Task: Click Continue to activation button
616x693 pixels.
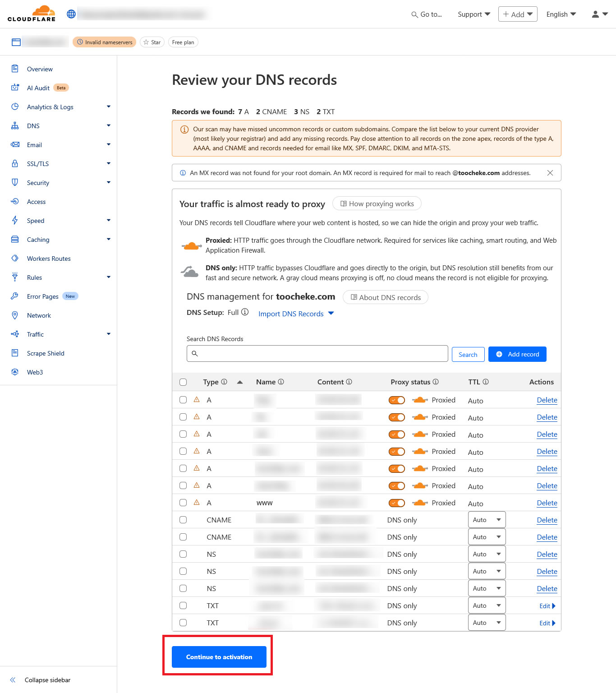Action: click(219, 657)
